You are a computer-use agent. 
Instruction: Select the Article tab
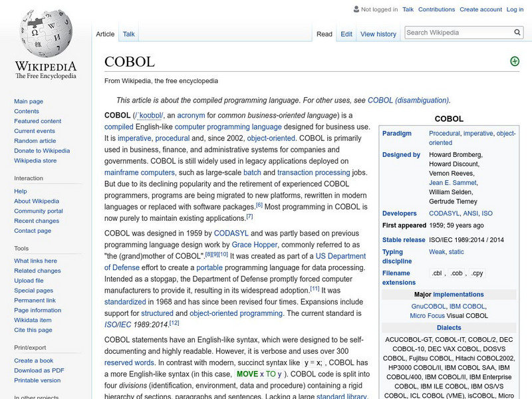tap(105, 33)
